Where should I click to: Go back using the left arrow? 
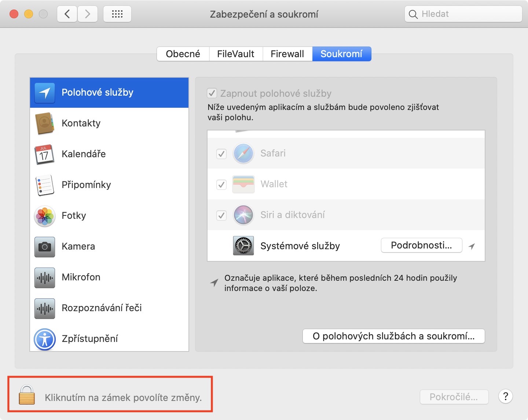(67, 14)
